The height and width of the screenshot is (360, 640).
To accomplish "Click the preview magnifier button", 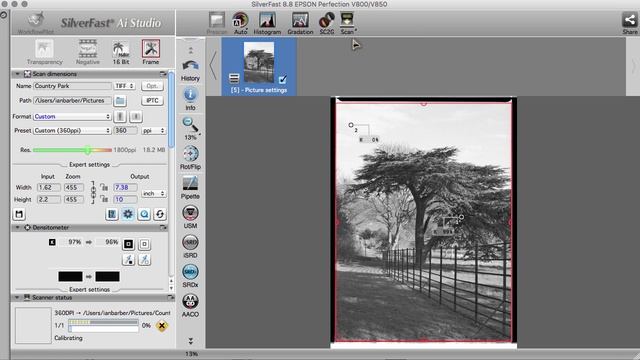I will click(x=144, y=214).
